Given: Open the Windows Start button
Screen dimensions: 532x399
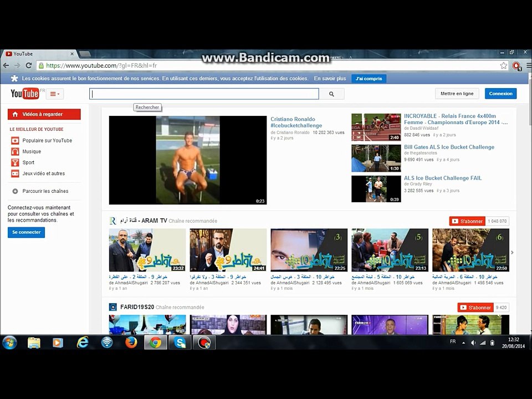Looking at the screenshot, I should click(x=10, y=342).
